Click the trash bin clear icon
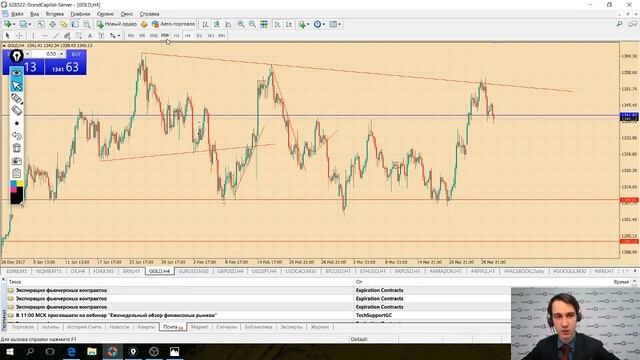Image resolution: width=640 pixels, height=360 pixels. 16,148
